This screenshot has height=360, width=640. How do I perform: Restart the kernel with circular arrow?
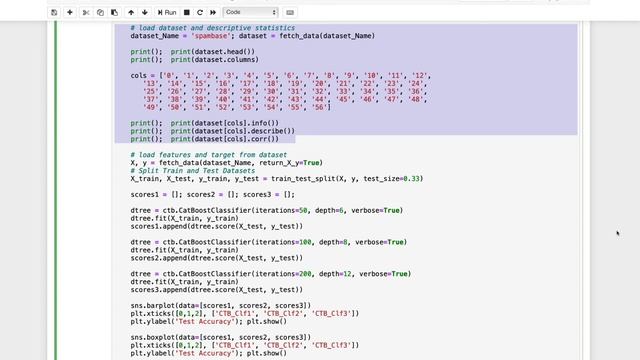click(200, 13)
